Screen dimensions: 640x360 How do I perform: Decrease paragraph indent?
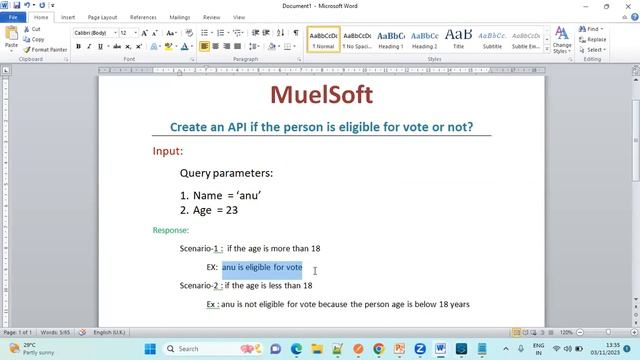[x=256, y=33]
